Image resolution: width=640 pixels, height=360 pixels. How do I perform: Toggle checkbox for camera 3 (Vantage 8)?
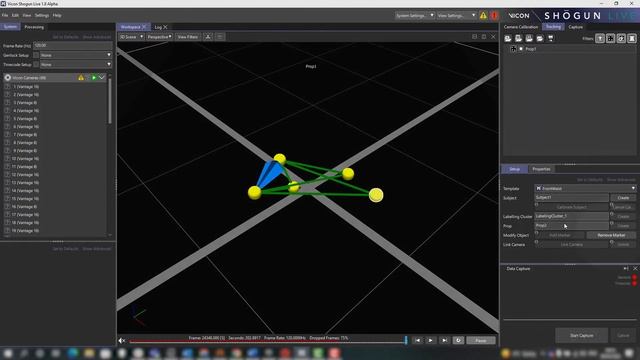tap(7, 103)
